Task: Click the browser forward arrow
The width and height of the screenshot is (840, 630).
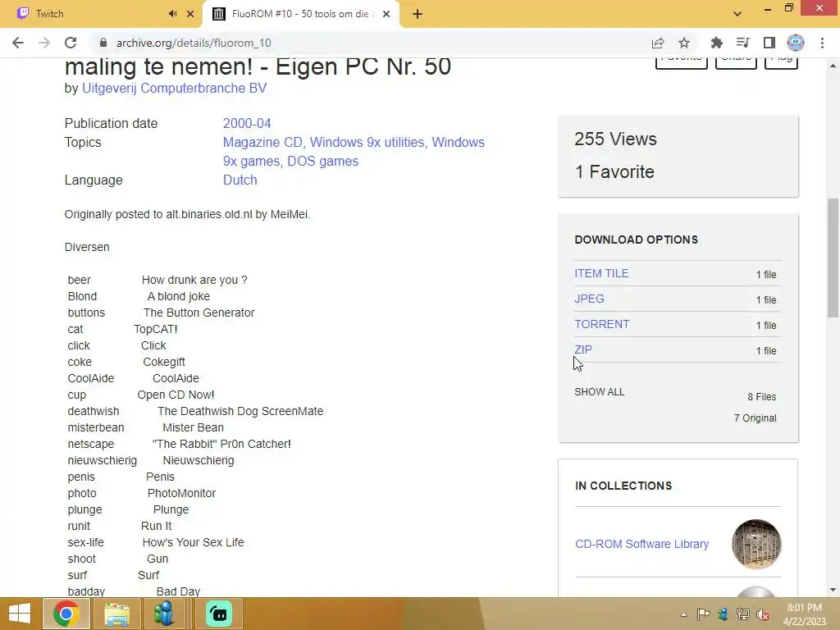Action: 44,43
